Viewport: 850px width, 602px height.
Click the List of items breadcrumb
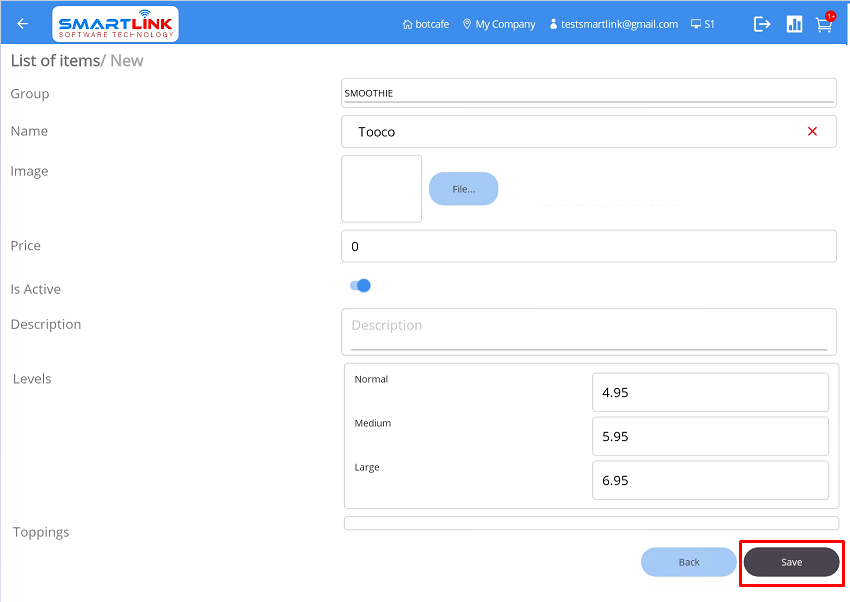54,61
